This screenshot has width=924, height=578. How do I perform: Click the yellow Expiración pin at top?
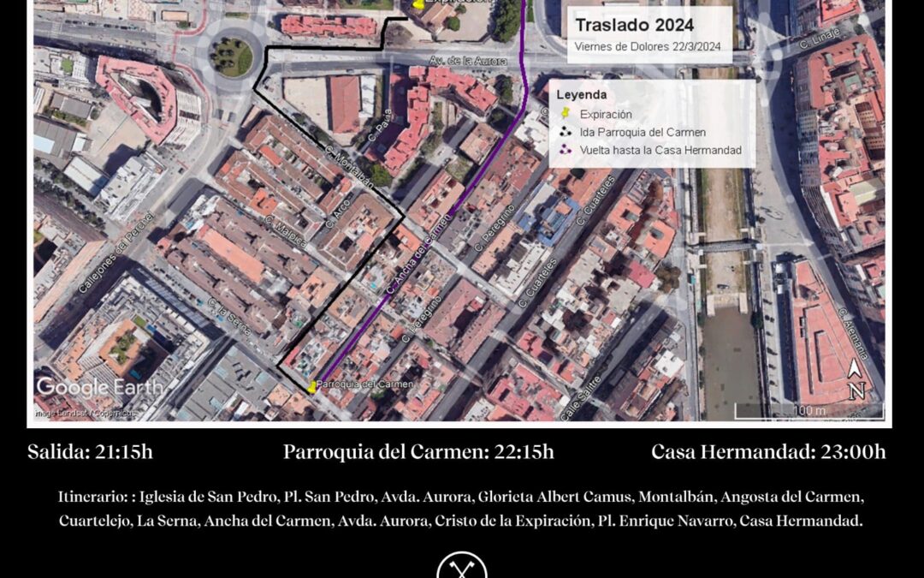click(418, 3)
